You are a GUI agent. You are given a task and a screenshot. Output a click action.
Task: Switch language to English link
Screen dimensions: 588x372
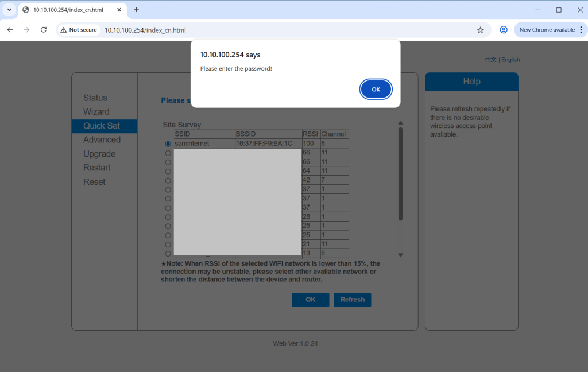(x=510, y=60)
